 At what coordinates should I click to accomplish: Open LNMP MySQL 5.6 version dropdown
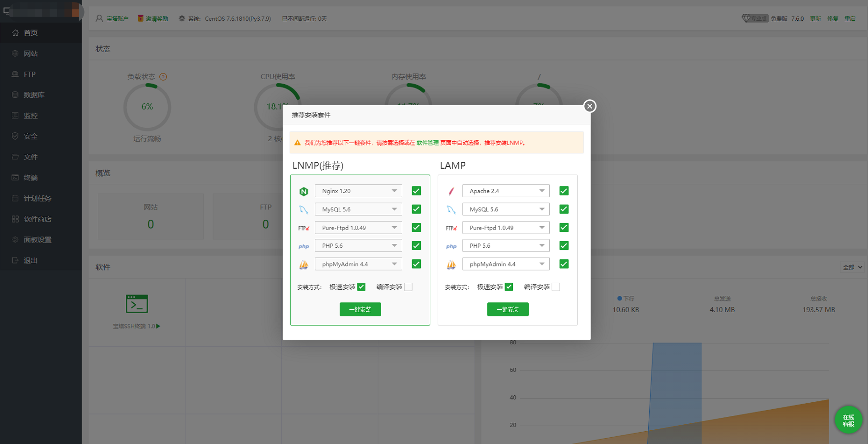359,209
